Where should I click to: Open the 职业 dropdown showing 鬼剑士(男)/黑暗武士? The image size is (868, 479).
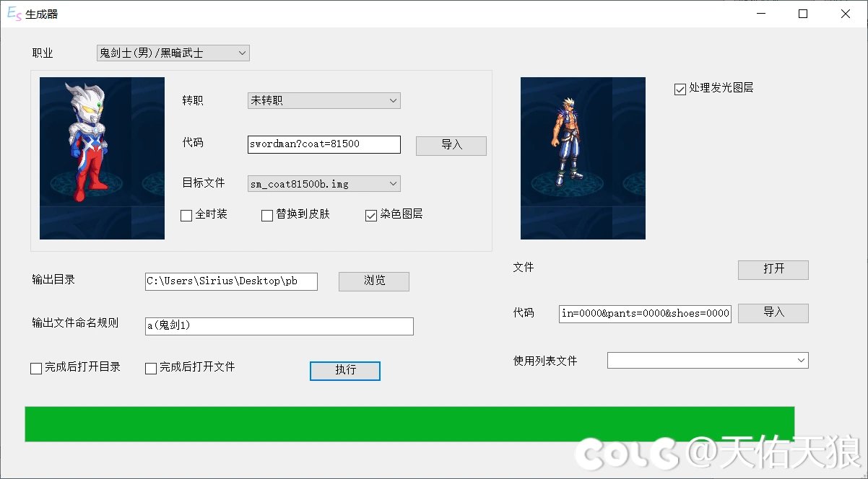coord(173,53)
